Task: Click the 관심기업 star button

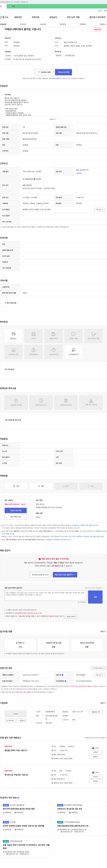Action: tap(10, 720)
